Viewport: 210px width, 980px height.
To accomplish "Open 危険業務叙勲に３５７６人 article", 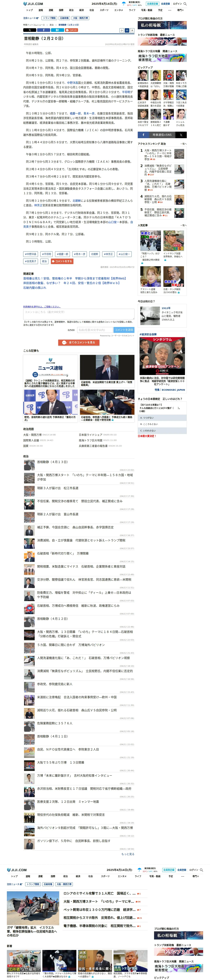I will (54, 723).
